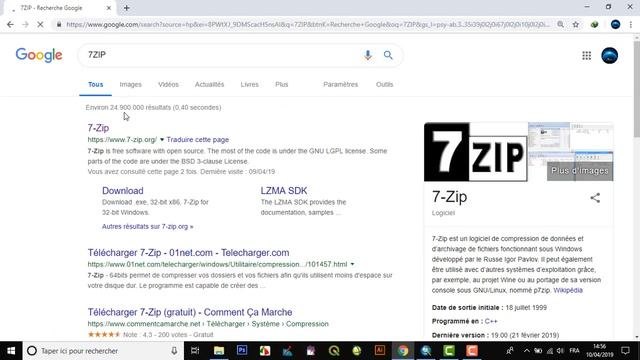
Task: Open the LZMA SDK sitelink
Action: pyautogui.click(x=284, y=191)
